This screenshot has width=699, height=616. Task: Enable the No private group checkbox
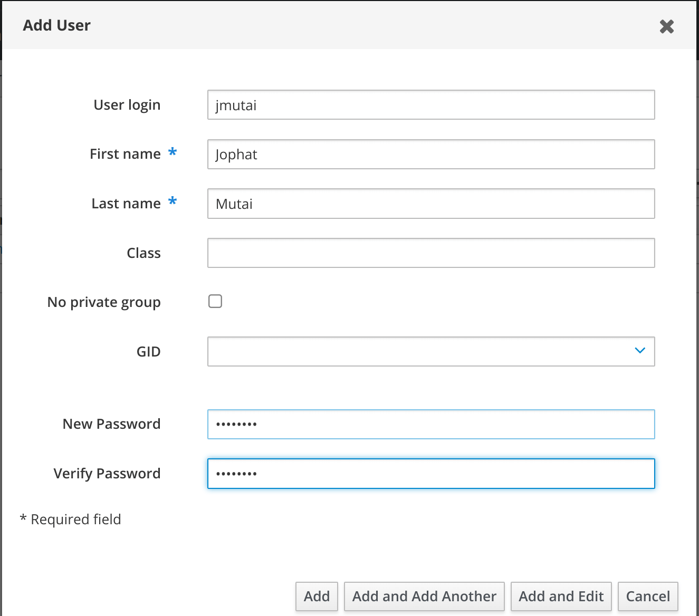click(215, 301)
